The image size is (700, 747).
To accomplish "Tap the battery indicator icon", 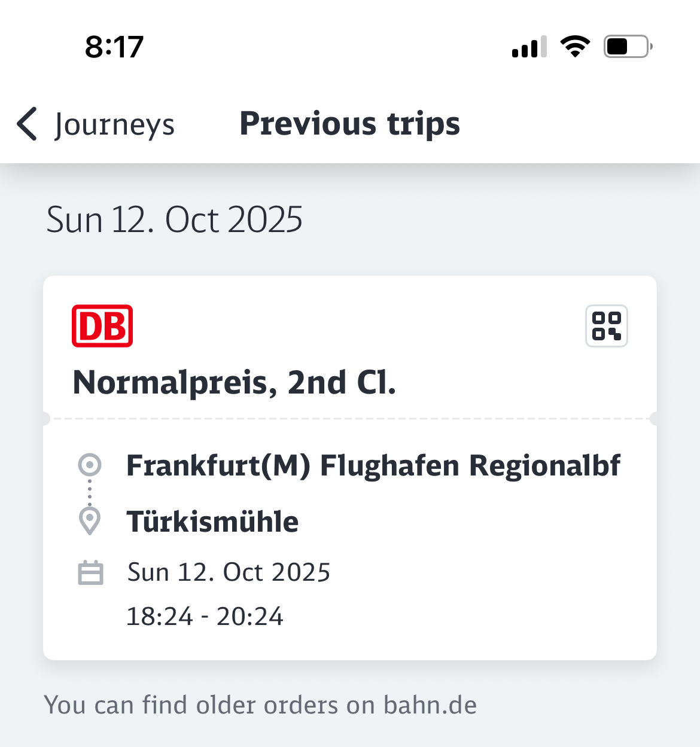I will click(x=627, y=47).
